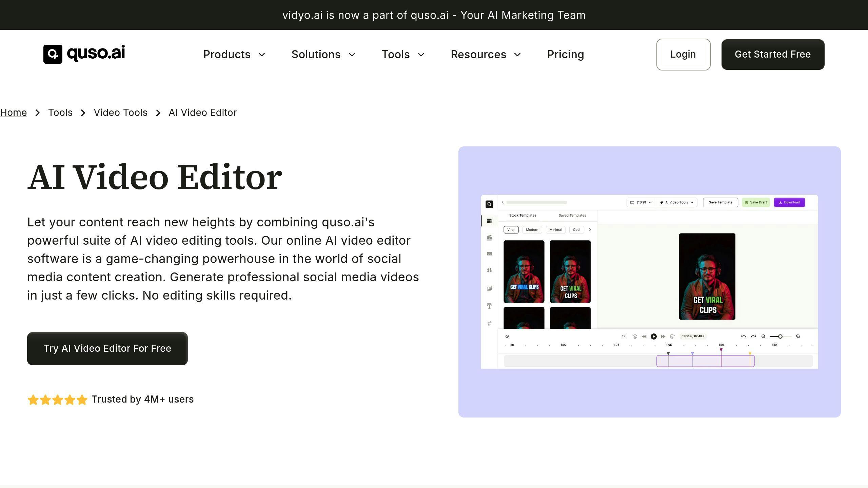The image size is (868, 488).
Task: Expand the Solutions dropdown arrow
Action: (x=352, y=55)
